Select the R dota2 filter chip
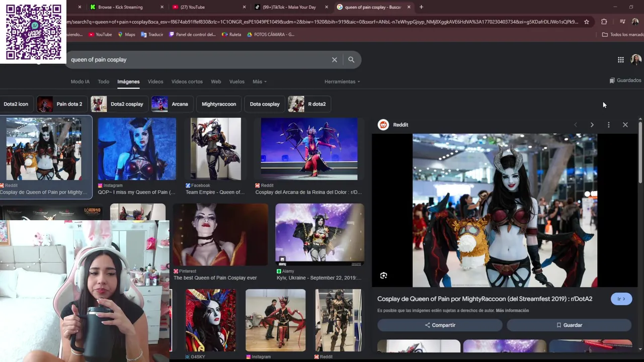Image resolution: width=644 pixels, height=362 pixels. click(308, 104)
